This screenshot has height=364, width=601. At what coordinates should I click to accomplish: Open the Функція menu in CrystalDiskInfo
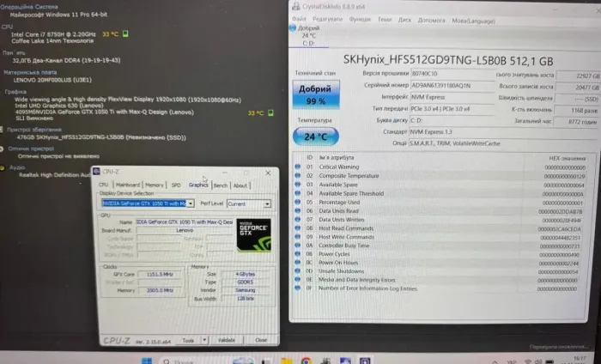click(360, 20)
